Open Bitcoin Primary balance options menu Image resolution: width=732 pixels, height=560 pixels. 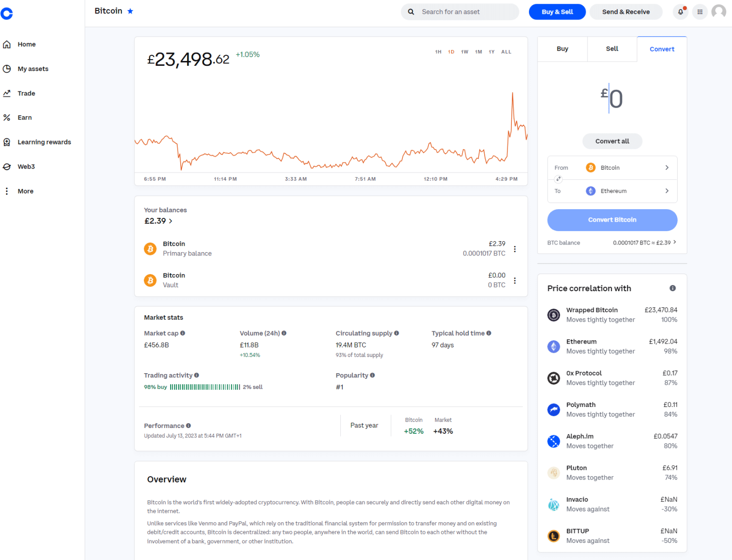(x=515, y=249)
